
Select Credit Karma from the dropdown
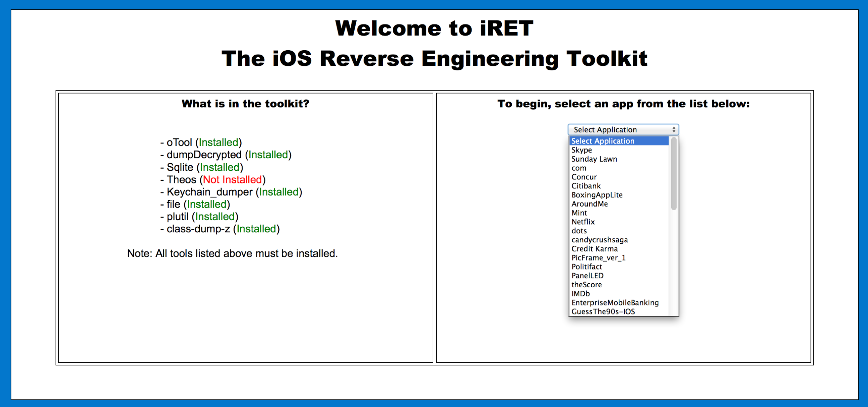[x=595, y=249]
